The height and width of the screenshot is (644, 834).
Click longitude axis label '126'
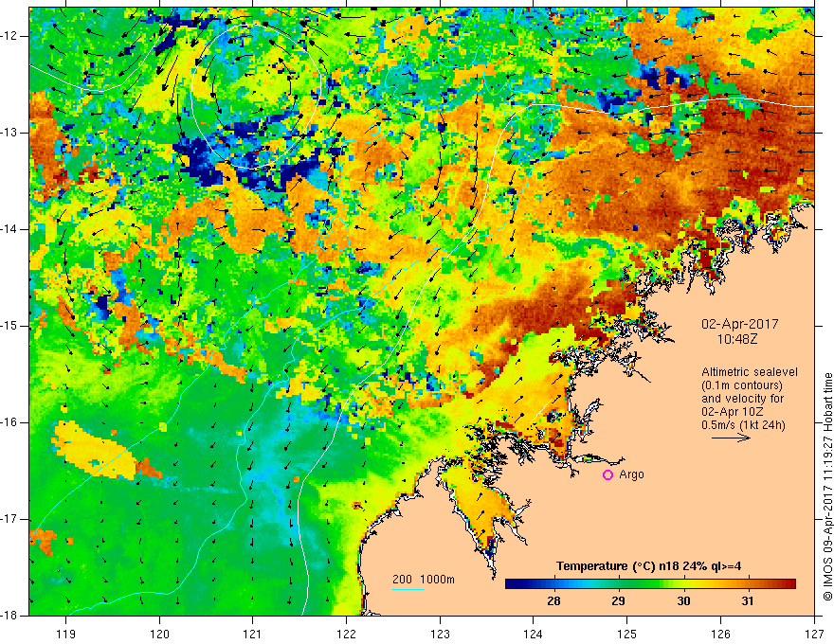pyautogui.click(x=720, y=634)
